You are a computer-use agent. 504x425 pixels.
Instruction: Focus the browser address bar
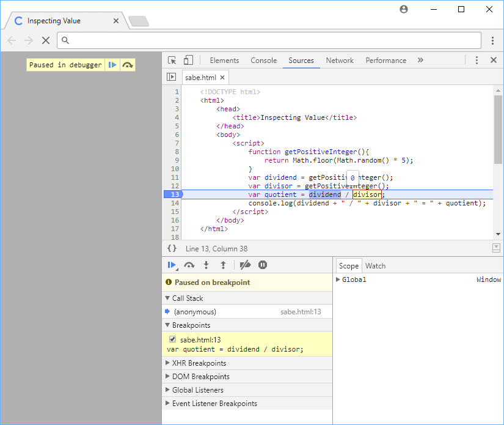click(x=269, y=40)
